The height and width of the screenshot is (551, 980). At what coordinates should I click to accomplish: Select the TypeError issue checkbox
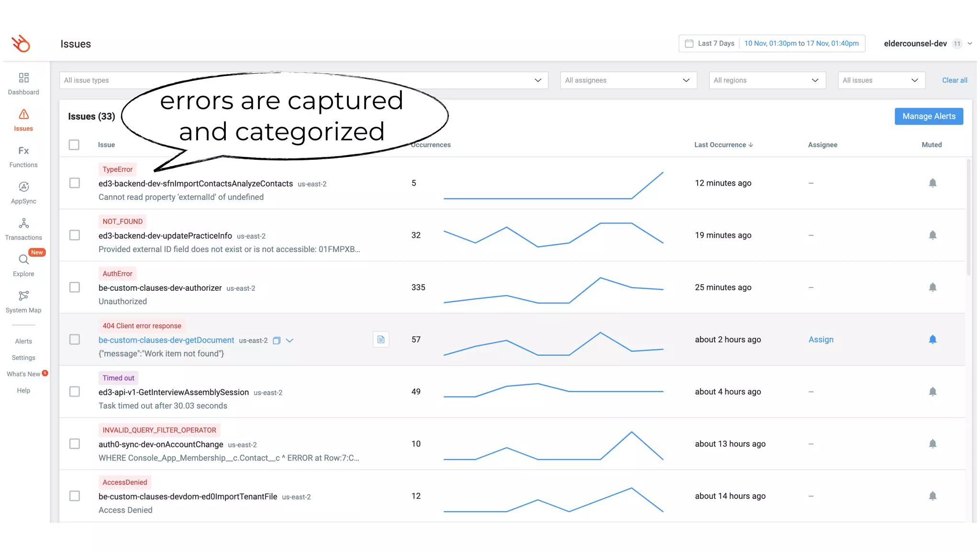coord(75,183)
